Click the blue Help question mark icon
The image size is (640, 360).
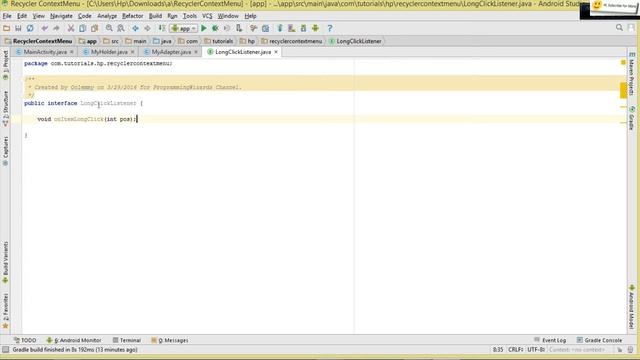330,28
